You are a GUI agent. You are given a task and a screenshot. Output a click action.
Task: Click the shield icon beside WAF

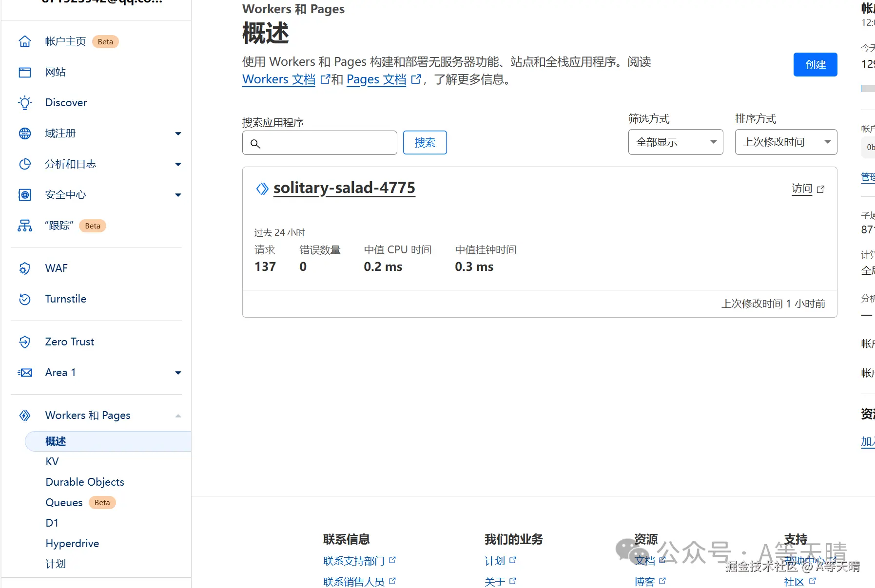(25, 268)
